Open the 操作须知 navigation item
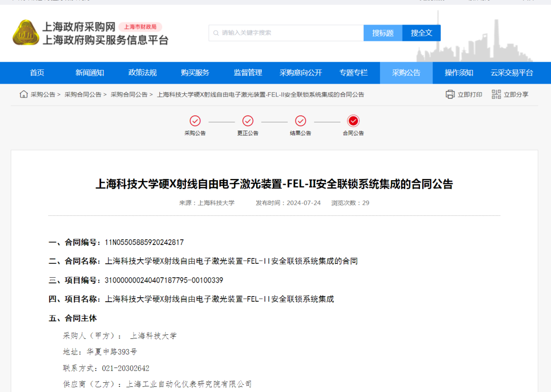 (x=459, y=73)
